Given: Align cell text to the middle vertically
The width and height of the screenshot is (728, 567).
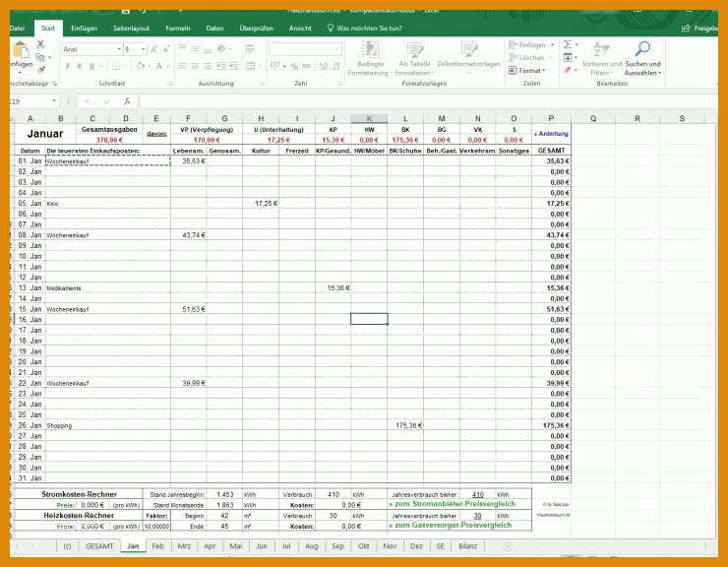Looking at the screenshot, I should tap(195, 49).
